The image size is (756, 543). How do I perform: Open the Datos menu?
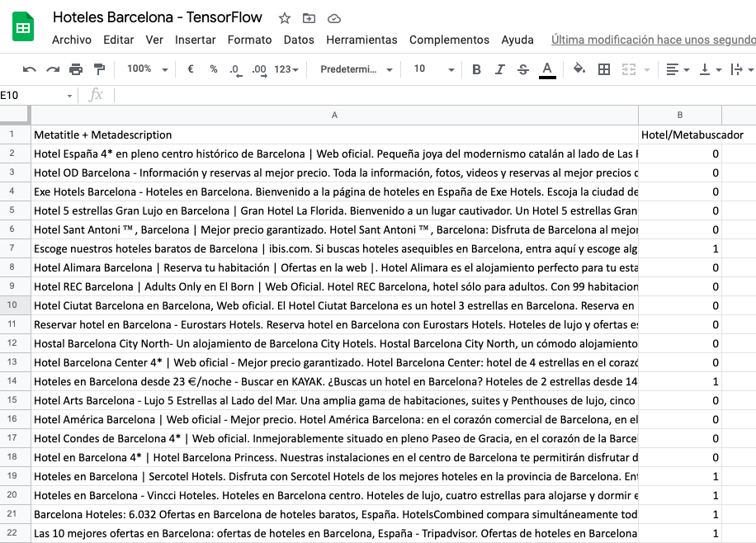pyautogui.click(x=299, y=40)
